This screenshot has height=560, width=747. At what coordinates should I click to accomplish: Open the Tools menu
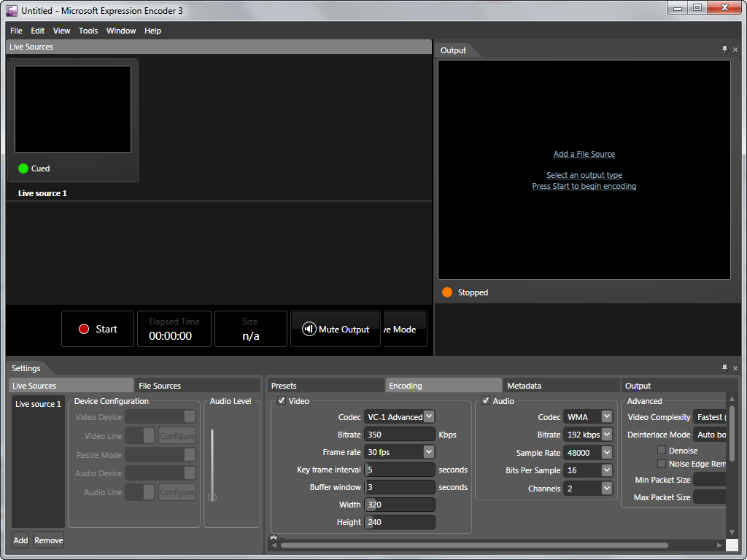[88, 31]
